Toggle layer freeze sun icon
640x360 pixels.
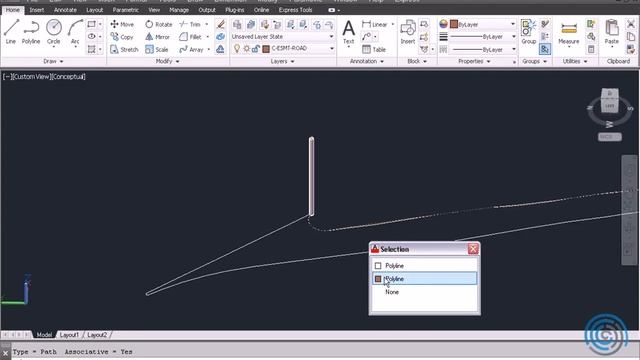coord(247,49)
